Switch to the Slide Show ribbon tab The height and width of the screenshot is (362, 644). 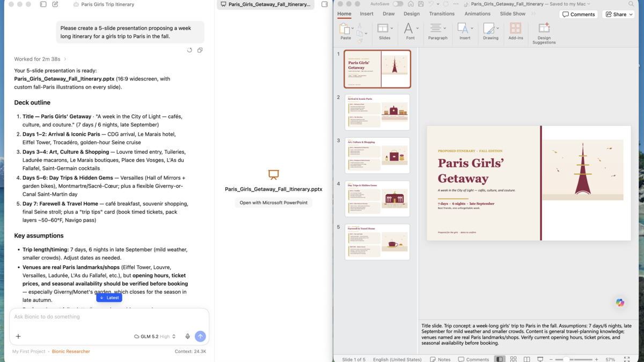pyautogui.click(x=513, y=14)
